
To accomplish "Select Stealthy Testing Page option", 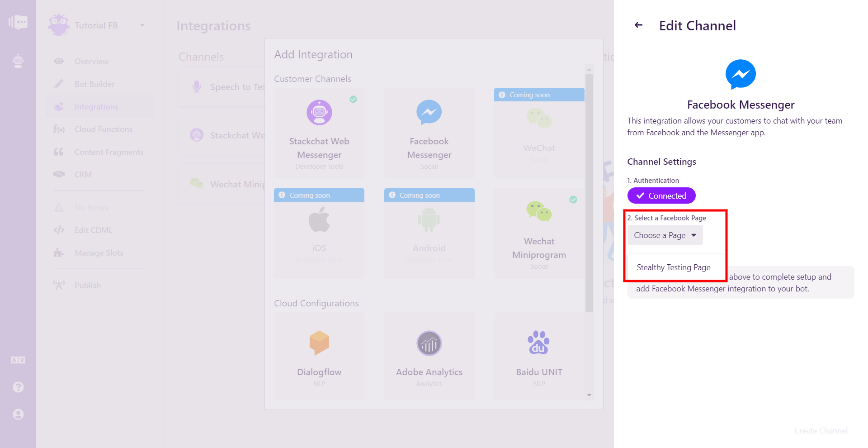I will coord(674,267).
